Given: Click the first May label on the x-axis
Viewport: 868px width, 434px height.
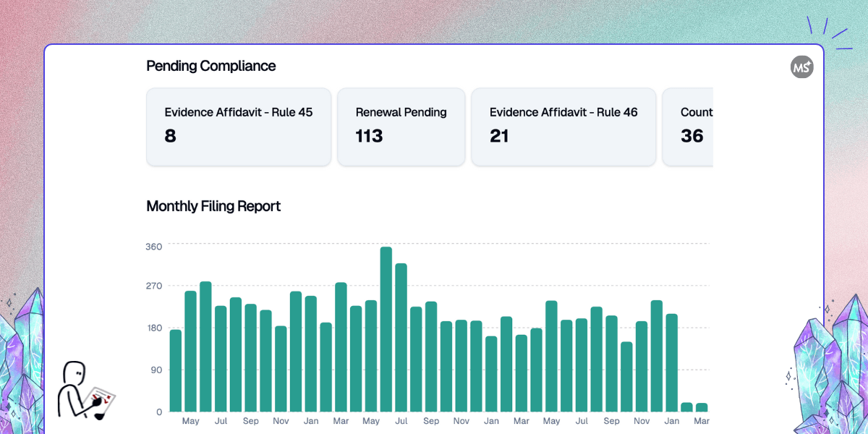Looking at the screenshot, I should [x=191, y=420].
